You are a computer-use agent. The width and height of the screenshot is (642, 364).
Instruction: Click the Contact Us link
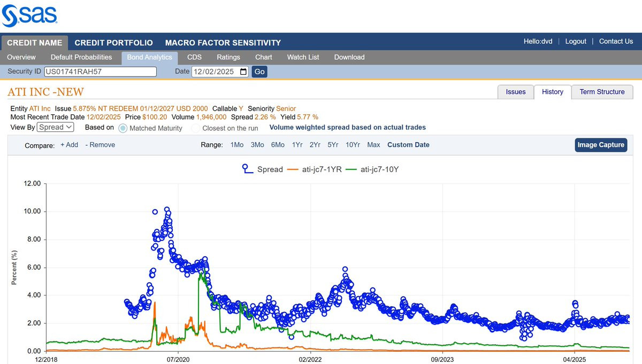616,41
